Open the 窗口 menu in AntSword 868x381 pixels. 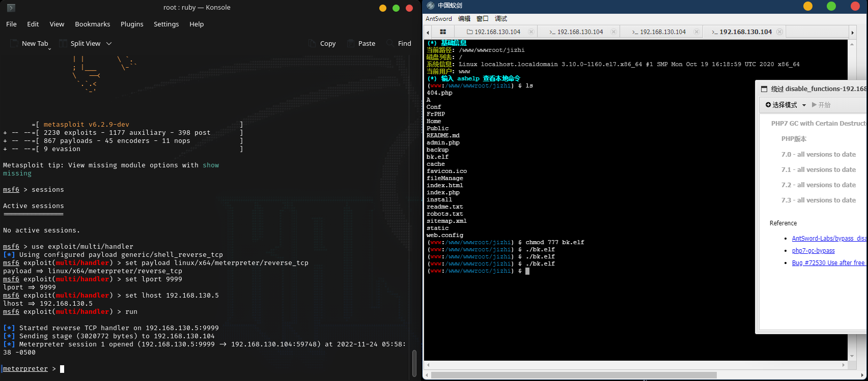pyautogui.click(x=483, y=19)
